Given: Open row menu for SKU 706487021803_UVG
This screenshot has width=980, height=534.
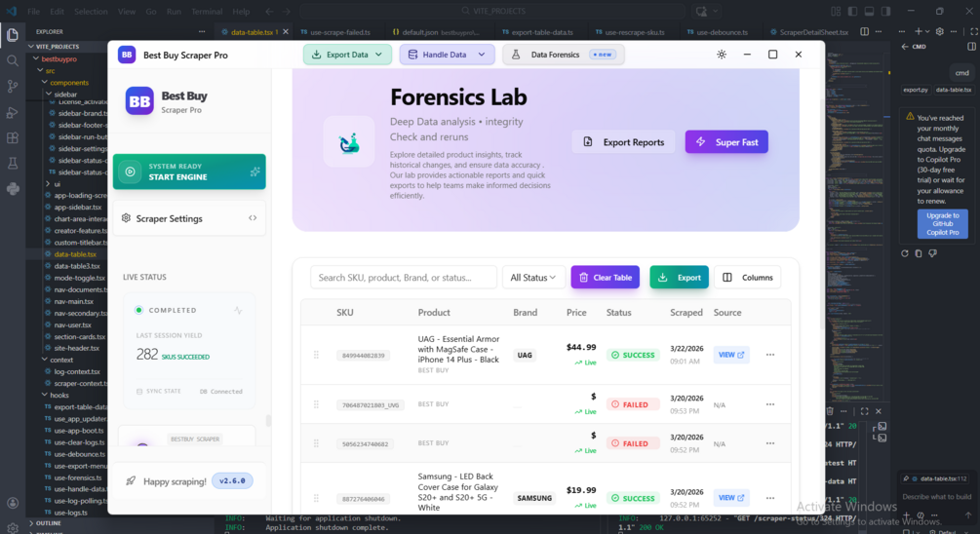Looking at the screenshot, I should click(x=770, y=404).
